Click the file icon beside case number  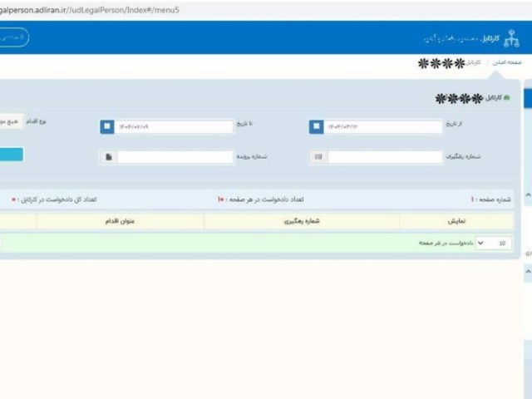click(108, 156)
